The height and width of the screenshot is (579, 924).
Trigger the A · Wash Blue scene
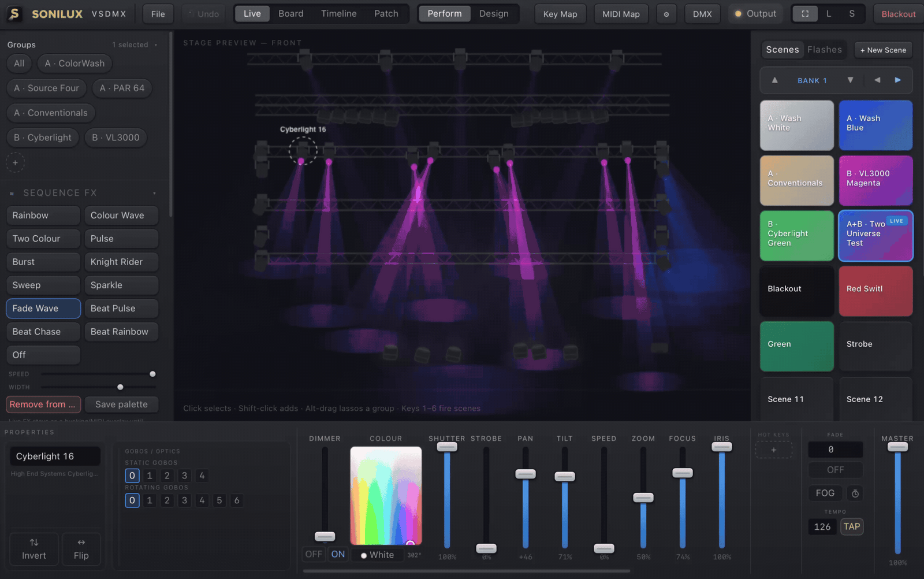click(875, 125)
